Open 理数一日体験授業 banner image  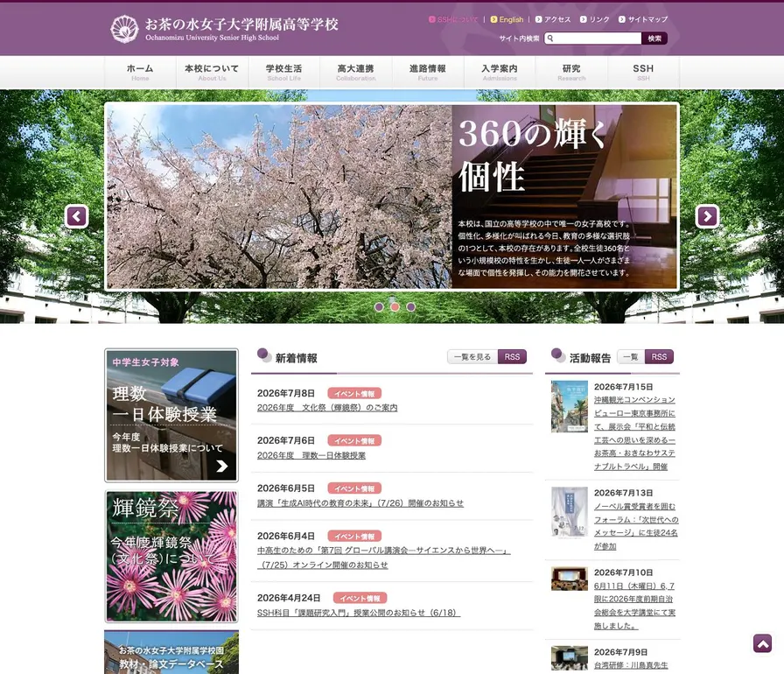(171, 416)
